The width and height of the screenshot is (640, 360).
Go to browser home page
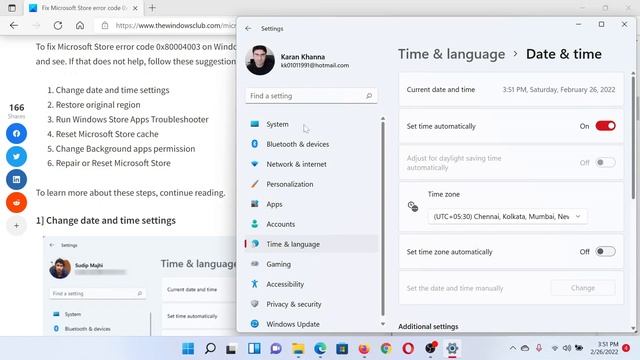tap(80, 25)
